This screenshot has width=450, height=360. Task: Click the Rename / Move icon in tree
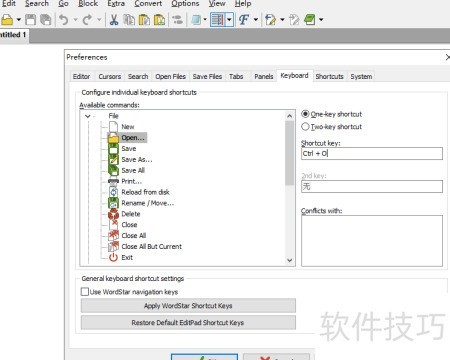click(x=113, y=203)
